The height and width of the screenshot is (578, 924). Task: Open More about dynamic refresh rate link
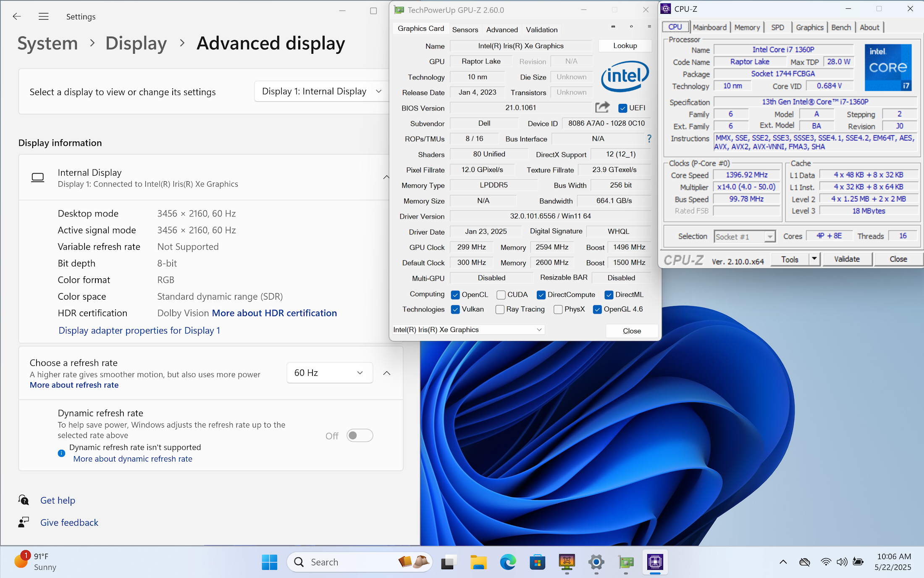tap(133, 459)
